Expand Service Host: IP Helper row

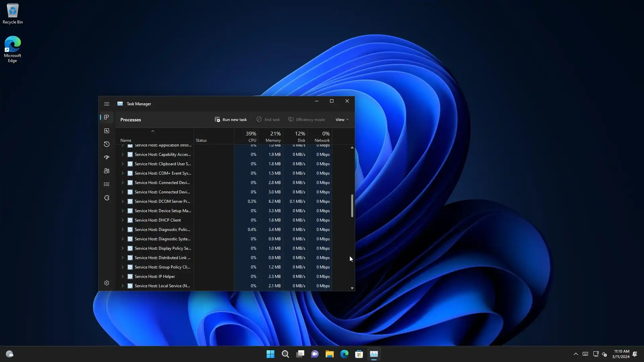[x=122, y=277]
